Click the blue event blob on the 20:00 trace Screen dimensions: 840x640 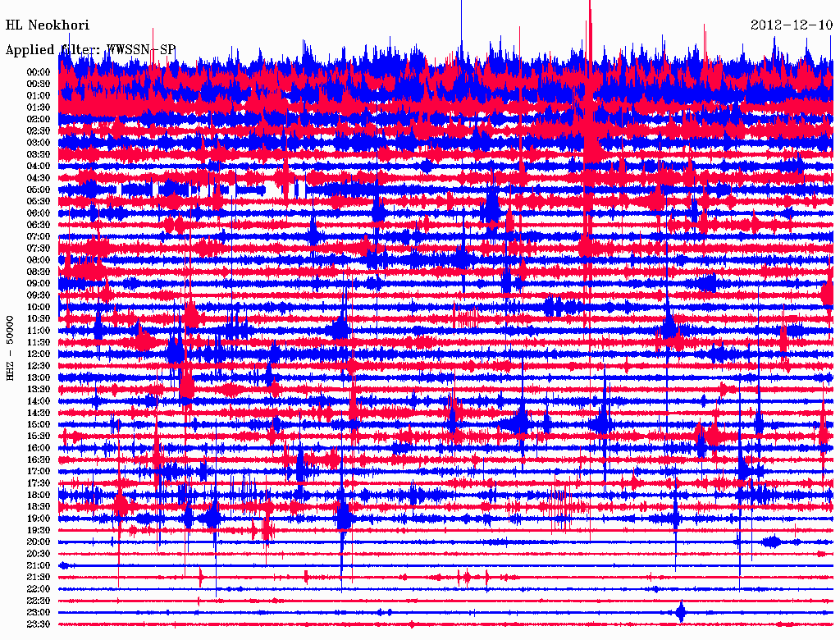tap(772, 542)
